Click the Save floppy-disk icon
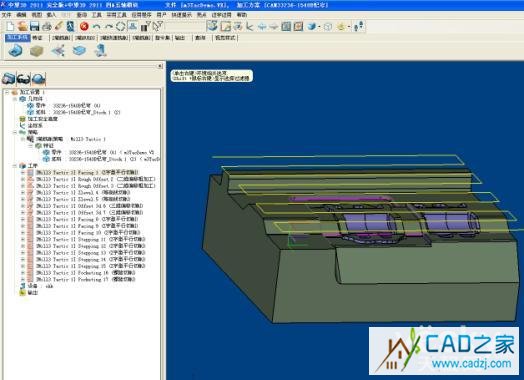 point(34,26)
